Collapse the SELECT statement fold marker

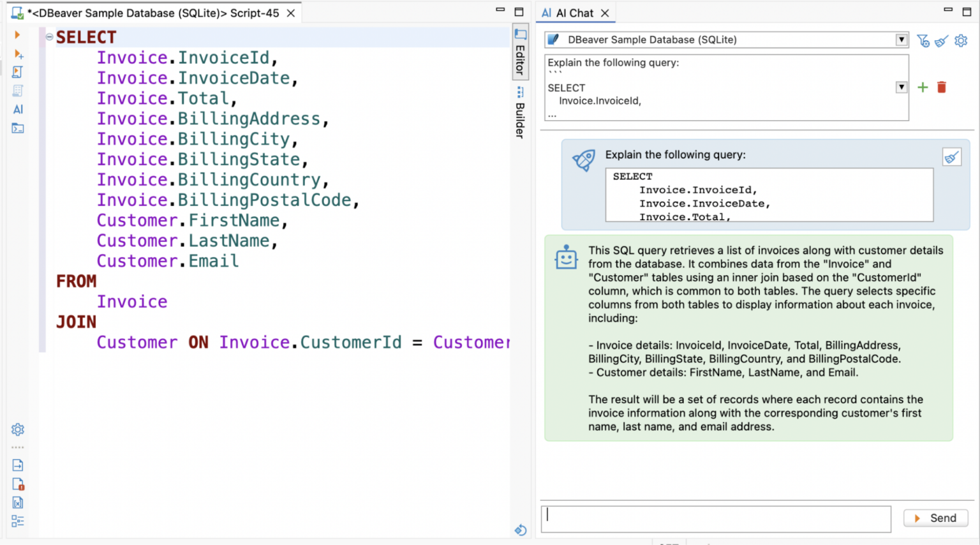(49, 37)
